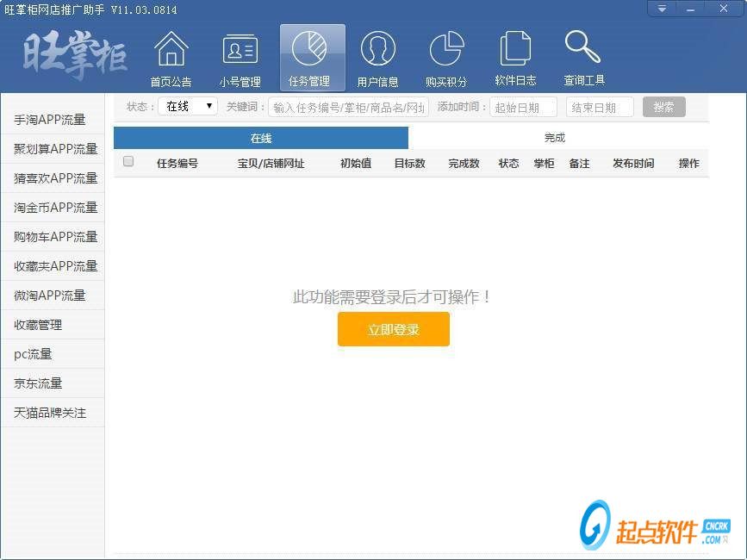Open 收藏管理 in sidebar
The width and height of the screenshot is (747, 560).
[x=53, y=325]
